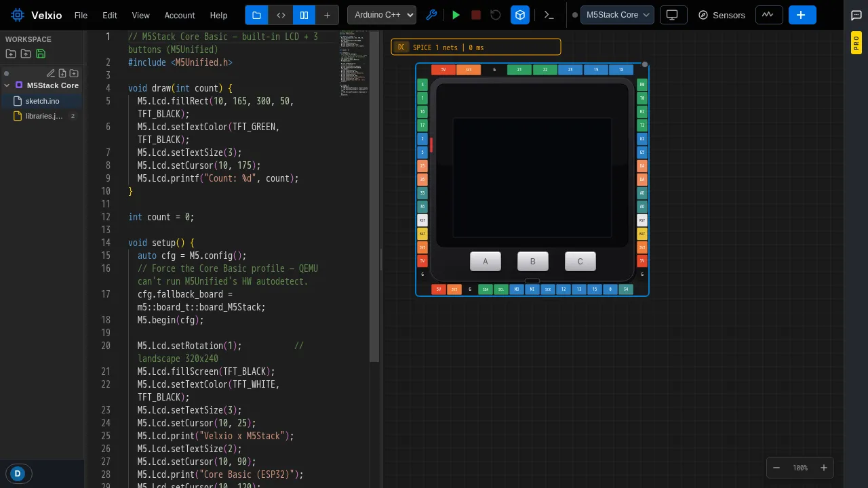
Task: Click the plus button beside the layout toggles
Action: coord(327,15)
